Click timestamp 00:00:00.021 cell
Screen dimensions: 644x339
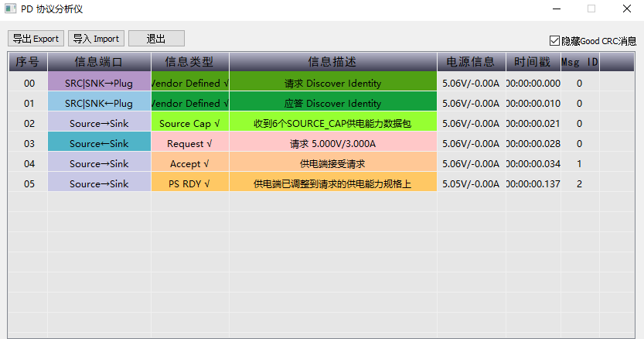[x=533, y=123]
